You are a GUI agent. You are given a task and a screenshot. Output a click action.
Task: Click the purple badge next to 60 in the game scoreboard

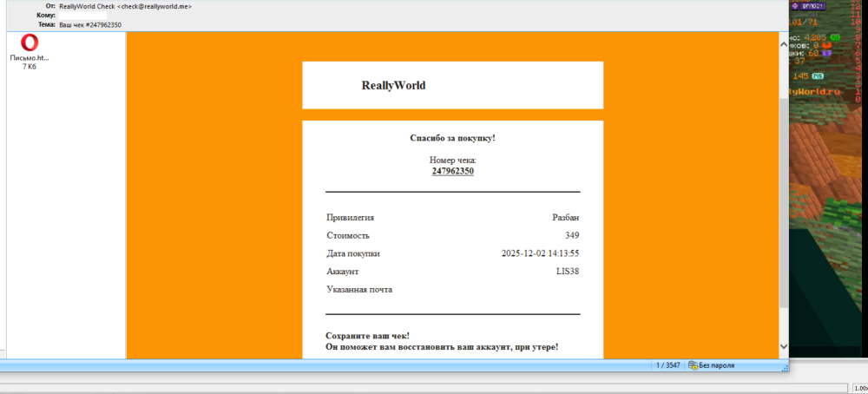[x=827, y=53]
